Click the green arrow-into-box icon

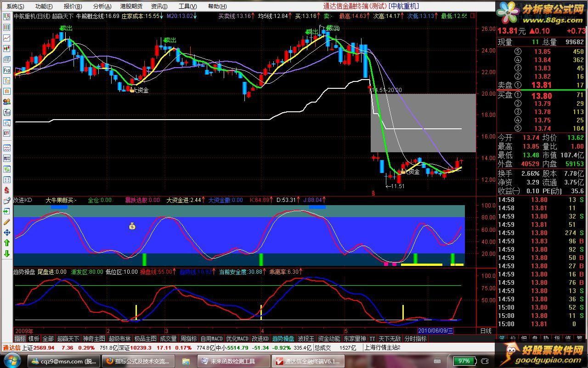tap(7, 211)
